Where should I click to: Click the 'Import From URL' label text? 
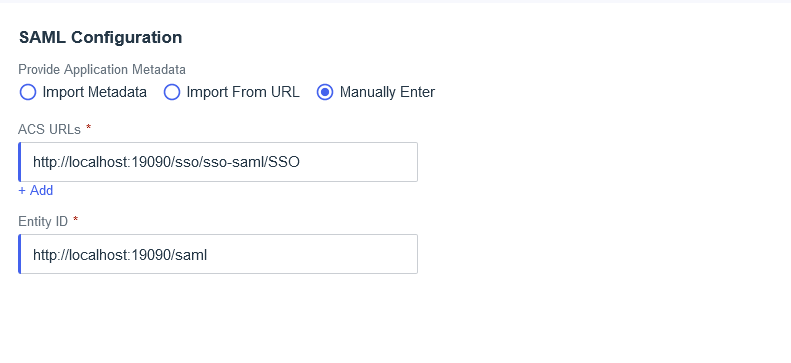243,92
